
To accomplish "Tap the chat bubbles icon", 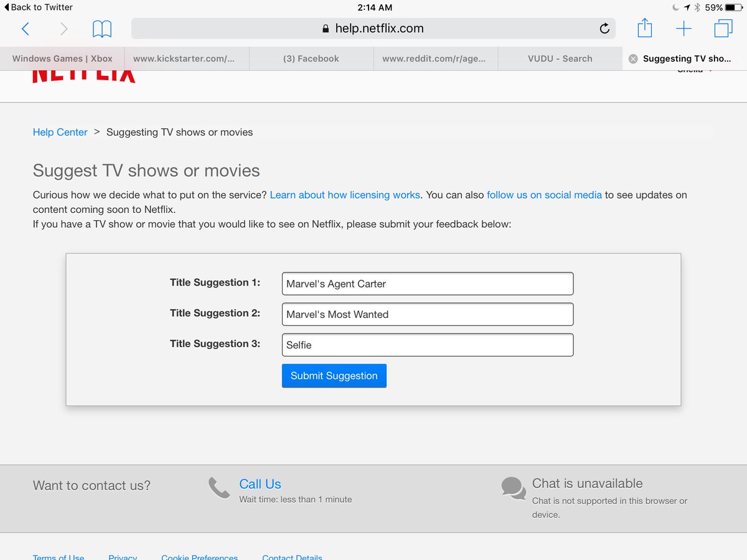I will pyautogui.click(x=514, y=488).
